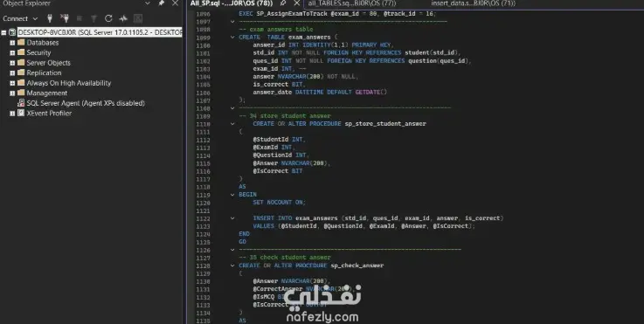Collapse the outlining region at line 1097
The height and width of the screenshot is (324, 644).
tap(232, 22)
